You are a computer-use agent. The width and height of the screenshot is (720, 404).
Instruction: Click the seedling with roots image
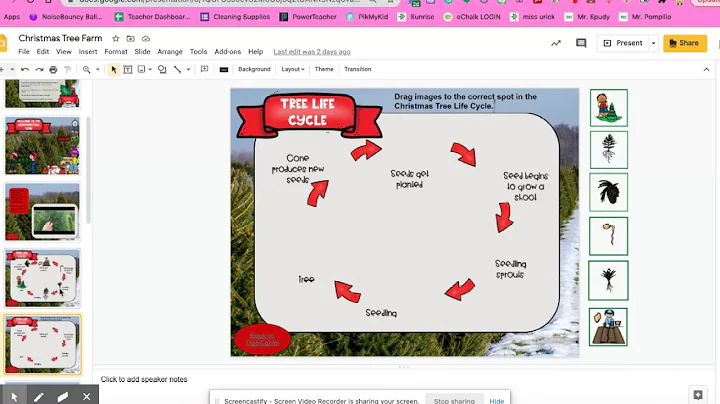[608, 150]
